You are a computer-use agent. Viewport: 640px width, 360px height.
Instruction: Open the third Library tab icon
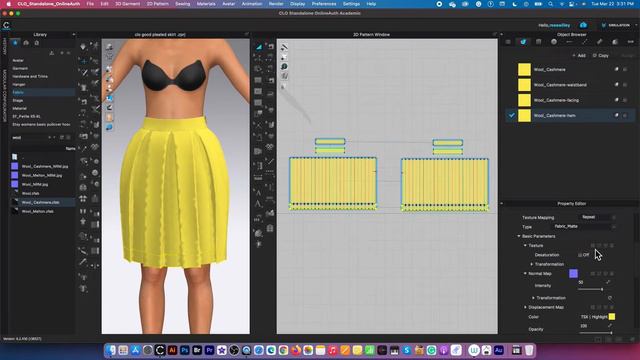[x=37, y=42]
